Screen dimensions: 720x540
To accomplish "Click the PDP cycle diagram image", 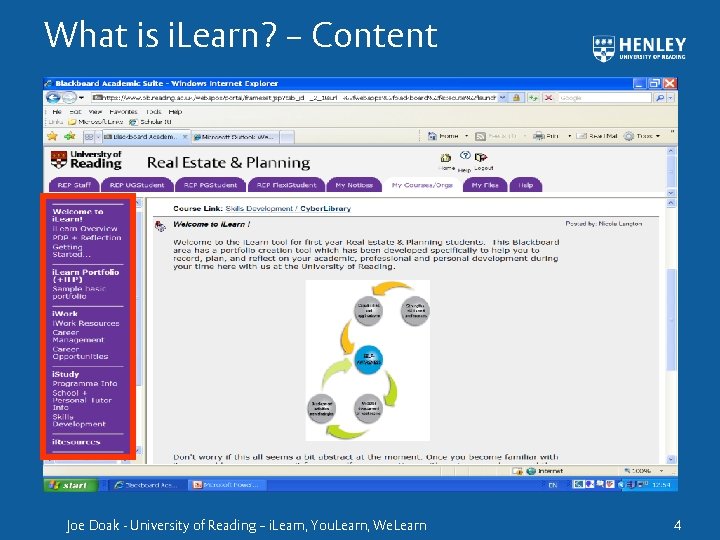I will pyautogui.click(x=368, y=360).
